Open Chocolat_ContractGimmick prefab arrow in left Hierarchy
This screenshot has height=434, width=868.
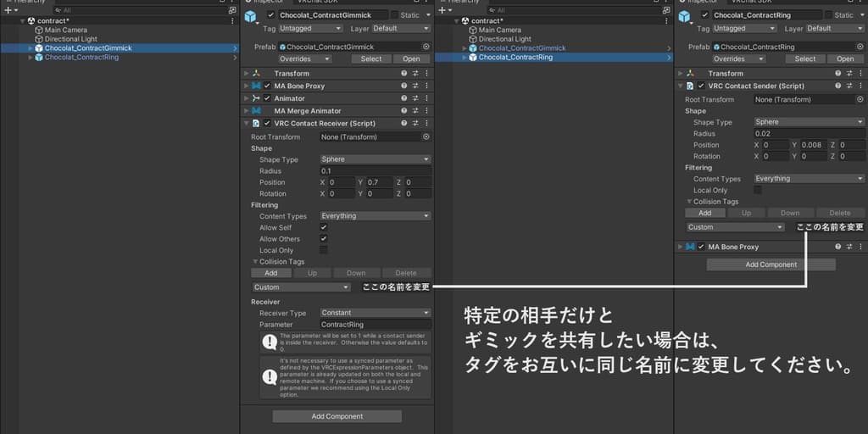[x=236, y=48]
